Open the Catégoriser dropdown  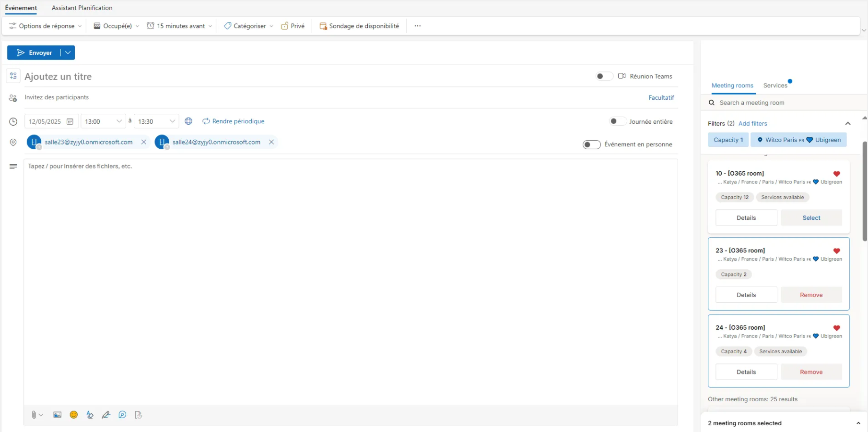pos(248,26)
